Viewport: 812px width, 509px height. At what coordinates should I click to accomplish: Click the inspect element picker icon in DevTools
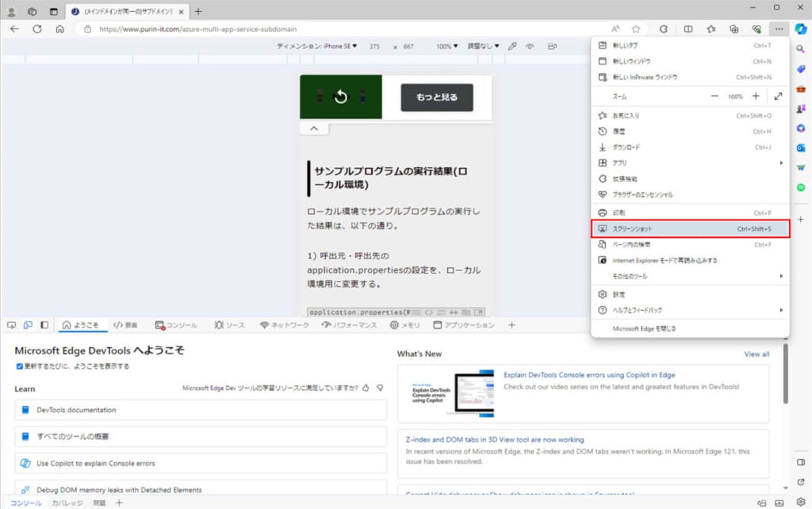11,325
